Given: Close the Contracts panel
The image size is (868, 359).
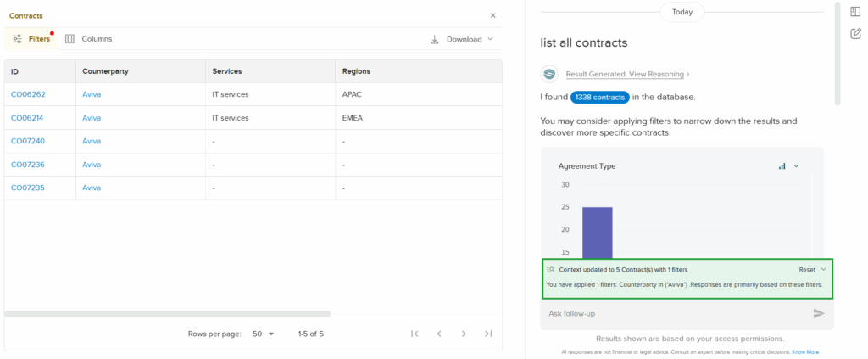Looking at the screenshot, I should [493, 15].
